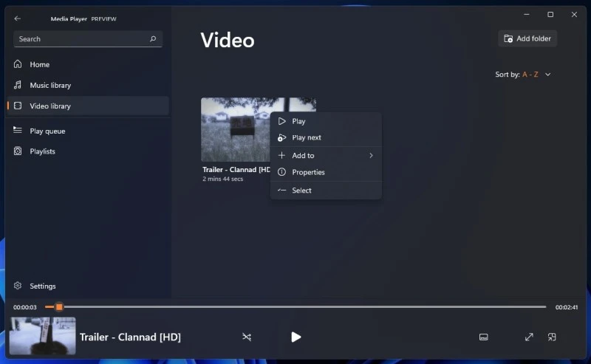Click the Video library film icon
The width and height of the screenshot is (591, 364).
[x=18, y=106]
